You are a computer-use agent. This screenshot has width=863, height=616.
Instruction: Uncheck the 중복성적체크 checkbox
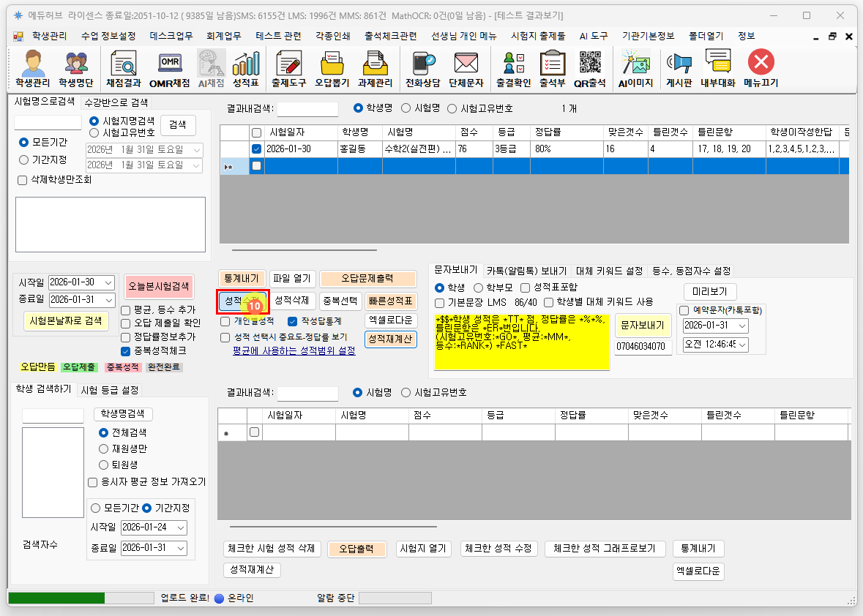tap(126, 350)
